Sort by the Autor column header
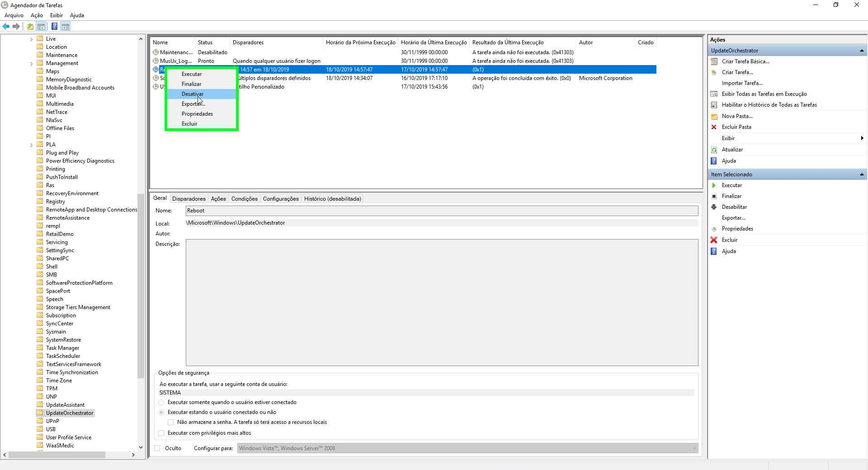The width and height of the screenshot is (868, 470). [605, 42]
